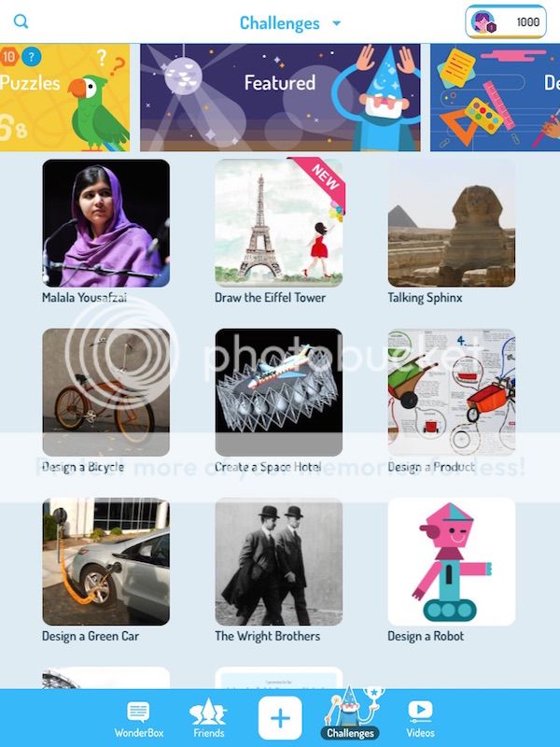The image size is (560, 747).
Task: Open the Draw the Eiffel Tower challenge
Action: pos(278,223)
